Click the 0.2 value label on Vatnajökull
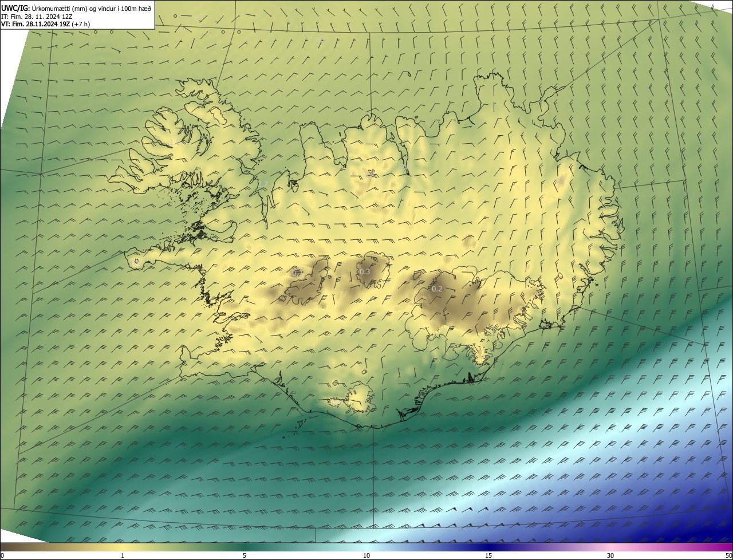 coord(437,289)
